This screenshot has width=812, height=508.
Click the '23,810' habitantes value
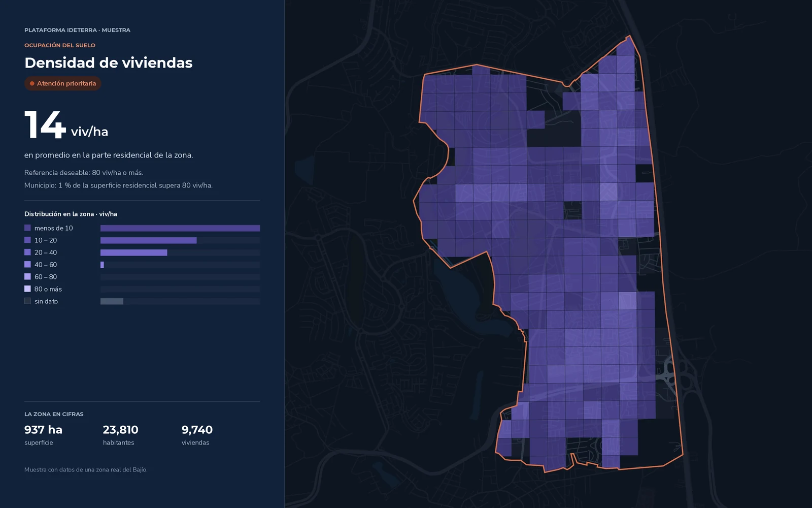(121, 430)
